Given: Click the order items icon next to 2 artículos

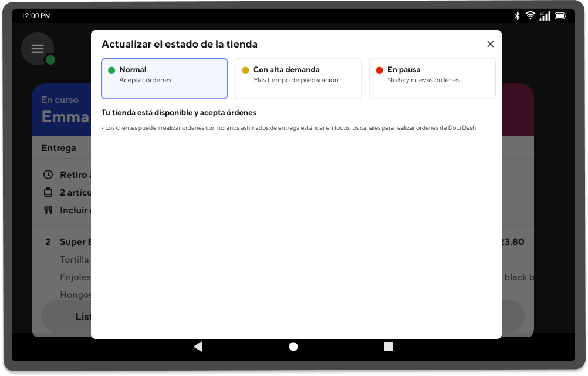Looking at the screenshot, I should [49, 192].
